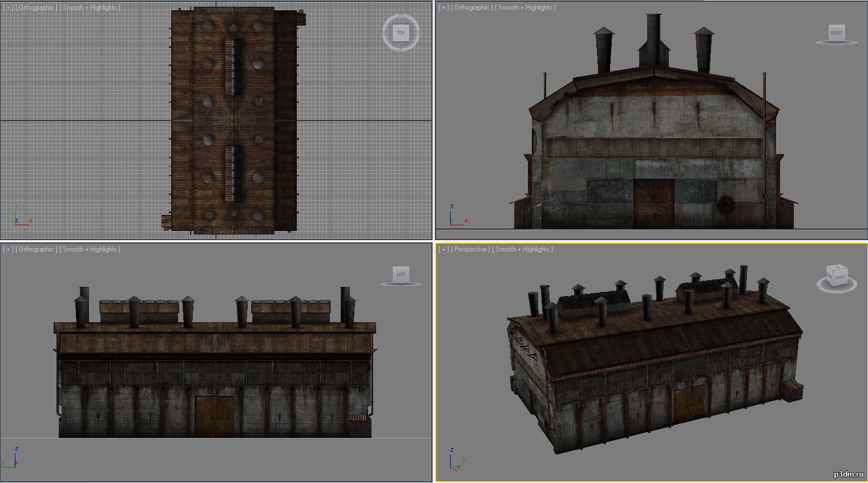Screen dimensions: 868x483
Task: Click the XYZ axis gizmo in the Top viewport
Action: 22,216
